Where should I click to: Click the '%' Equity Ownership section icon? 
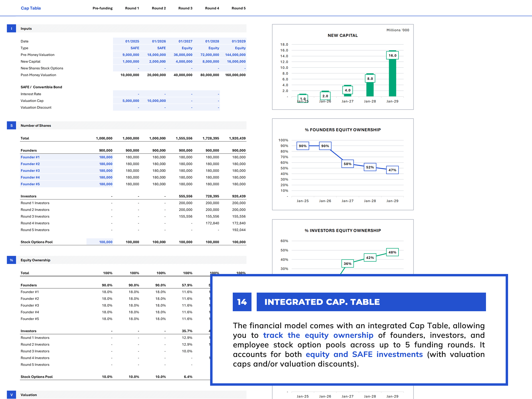pos(11,260)
